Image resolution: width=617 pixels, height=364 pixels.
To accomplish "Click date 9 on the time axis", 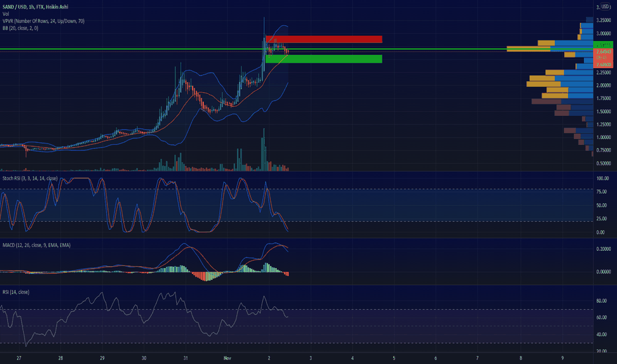I will [x=562, y=359].
